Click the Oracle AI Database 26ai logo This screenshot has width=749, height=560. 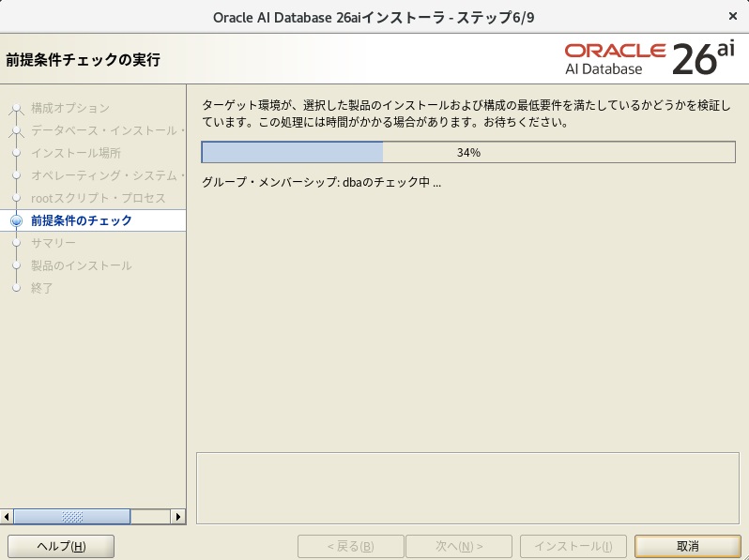point(650,59)
